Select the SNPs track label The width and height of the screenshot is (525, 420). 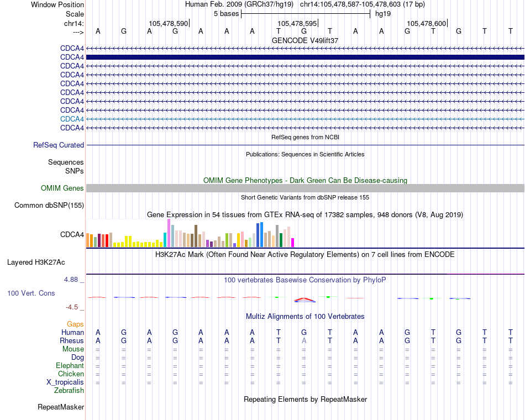[75, 171]
